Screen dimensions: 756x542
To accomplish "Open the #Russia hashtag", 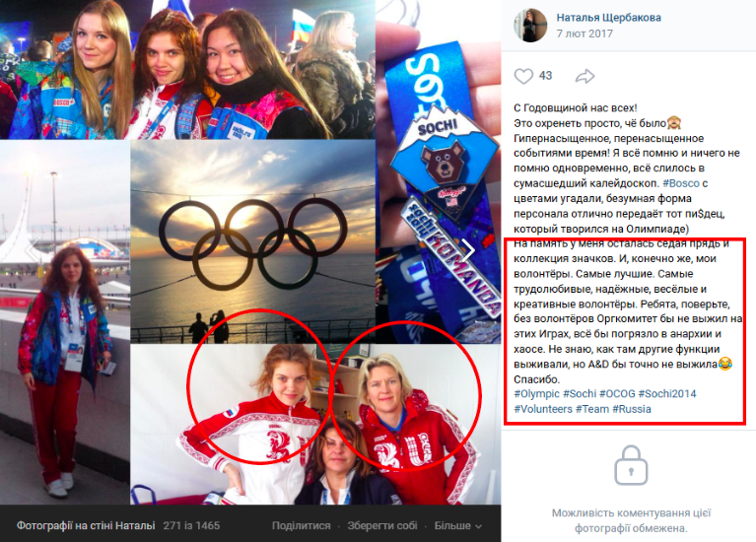I will pos(632,409).
